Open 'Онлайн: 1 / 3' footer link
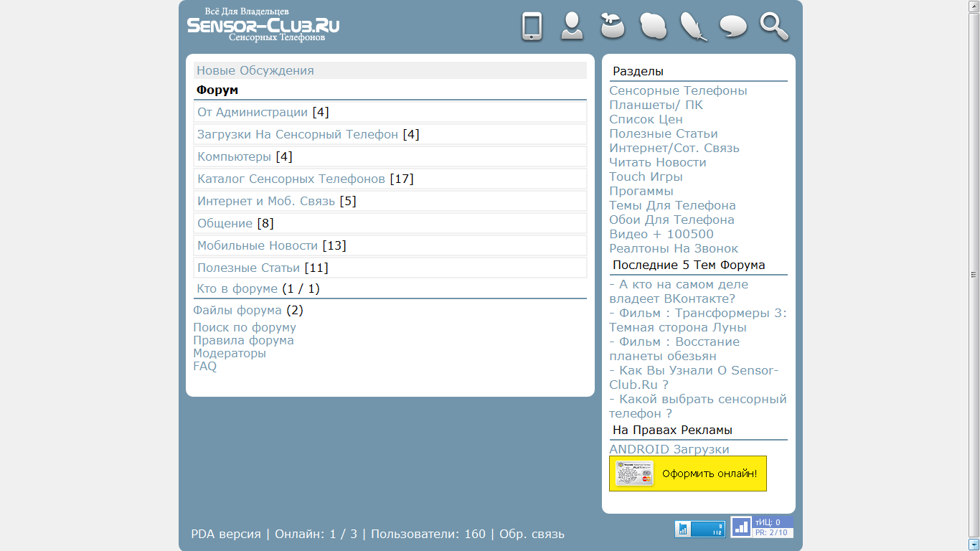This screenshot has width=980, height=551. point(316,534)
